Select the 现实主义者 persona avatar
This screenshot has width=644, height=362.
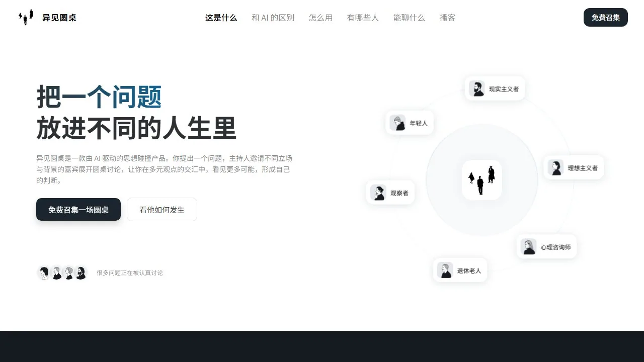coord(476,88)
